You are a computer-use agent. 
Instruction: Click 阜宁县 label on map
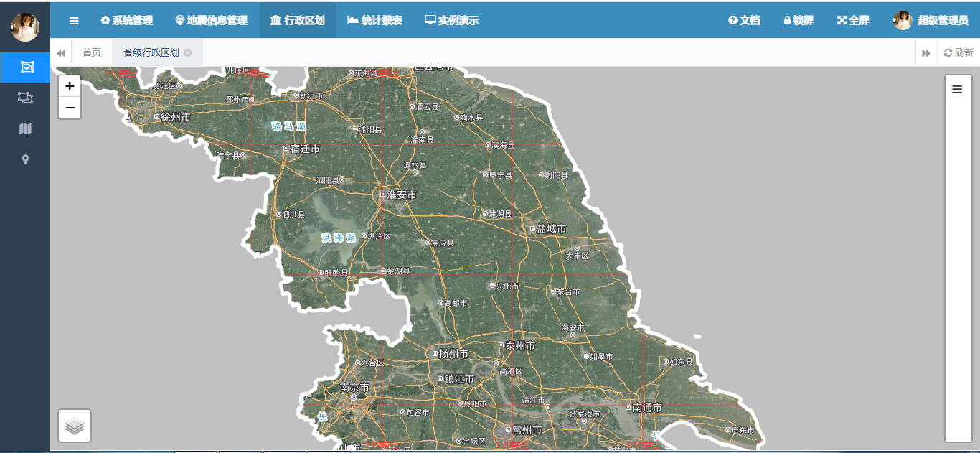point(501,175)
